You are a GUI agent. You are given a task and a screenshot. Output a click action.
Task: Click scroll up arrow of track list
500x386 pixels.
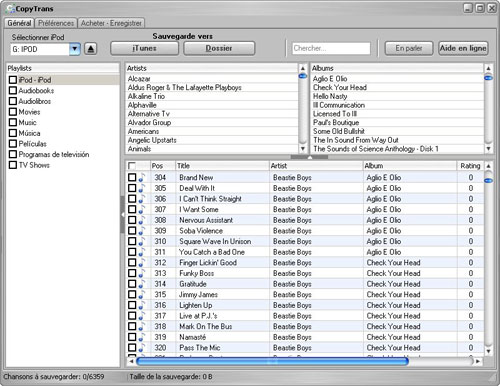(x=488, y=166)
